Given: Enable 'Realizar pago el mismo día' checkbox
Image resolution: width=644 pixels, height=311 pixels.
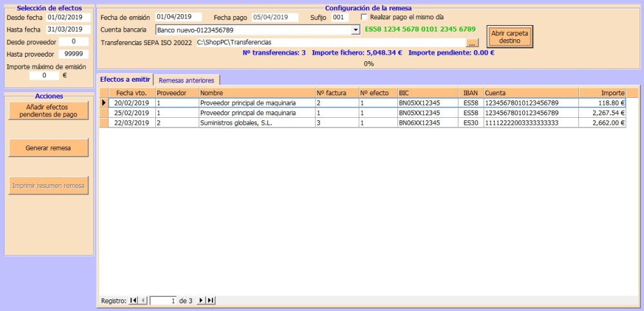Looking at the screenshot, I should point(365,17).
